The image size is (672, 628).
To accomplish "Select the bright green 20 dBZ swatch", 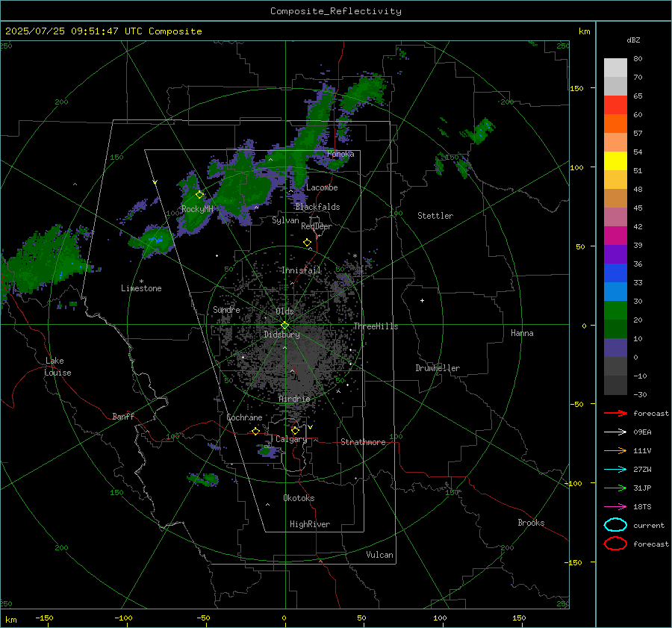I will point(615,311).
